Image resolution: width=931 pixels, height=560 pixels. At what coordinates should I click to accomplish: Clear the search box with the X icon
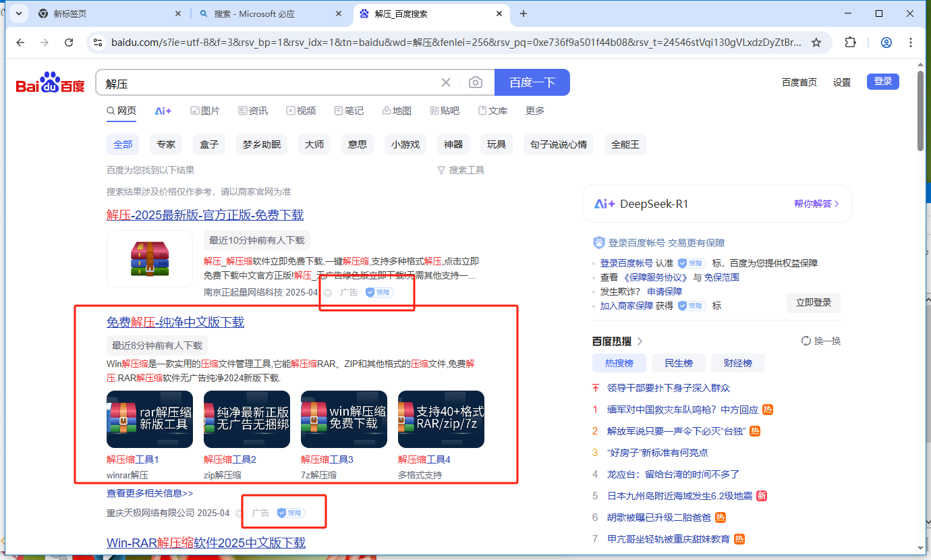[x=446, y=82]
